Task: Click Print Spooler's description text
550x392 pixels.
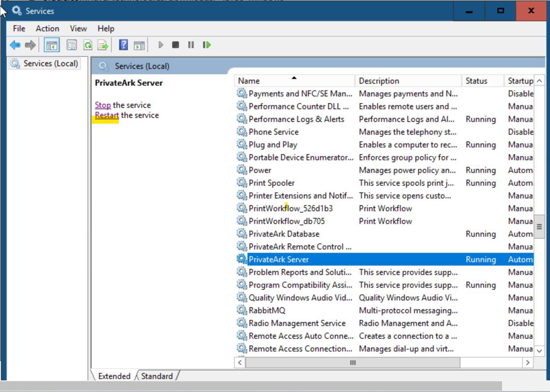Action: tap(406, 183)
